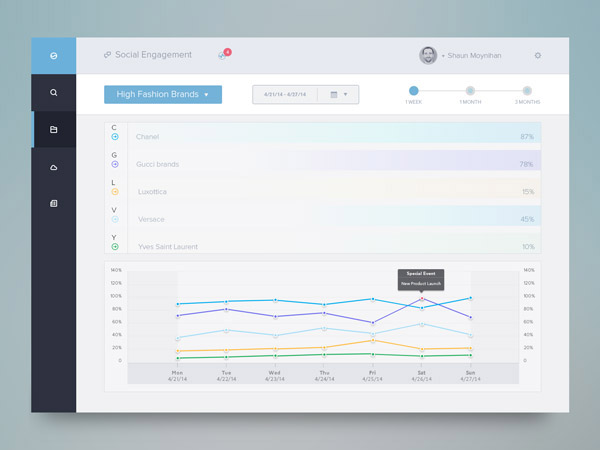Click the Sun 4/27/14 axis label
The image size is (600, 450).
pos(470,376)
